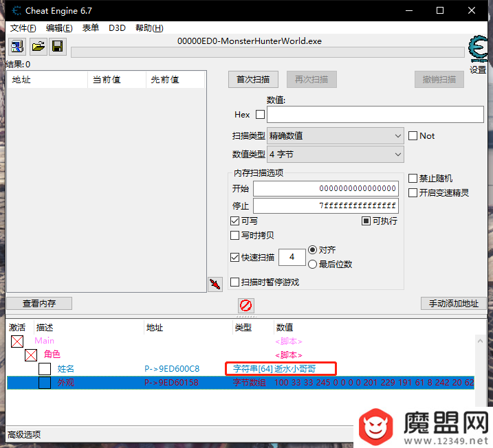Viewport: 493px width, 448px height.
Task: Click the 手动添加地址 button
Action: pos(454,303)
